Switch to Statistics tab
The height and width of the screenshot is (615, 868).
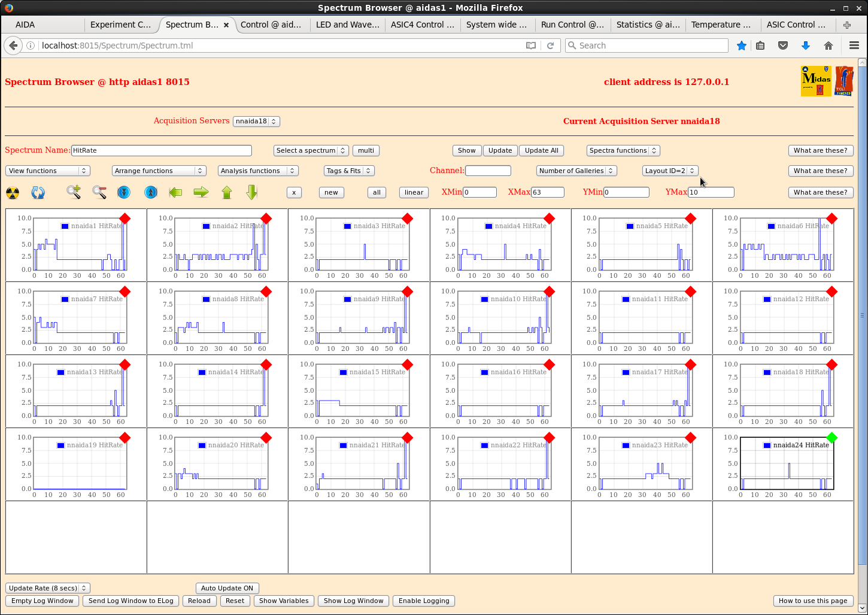click(648, 25)
